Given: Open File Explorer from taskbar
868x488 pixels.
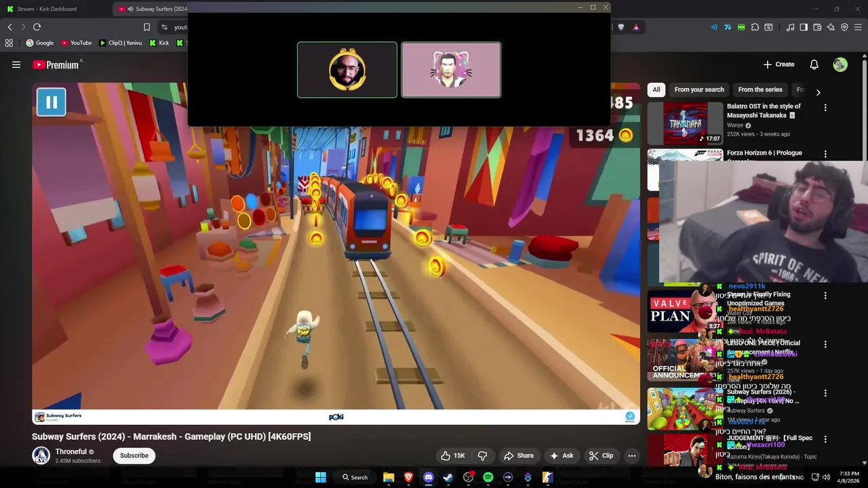Looking at the screenshot, I should point(389,477).
